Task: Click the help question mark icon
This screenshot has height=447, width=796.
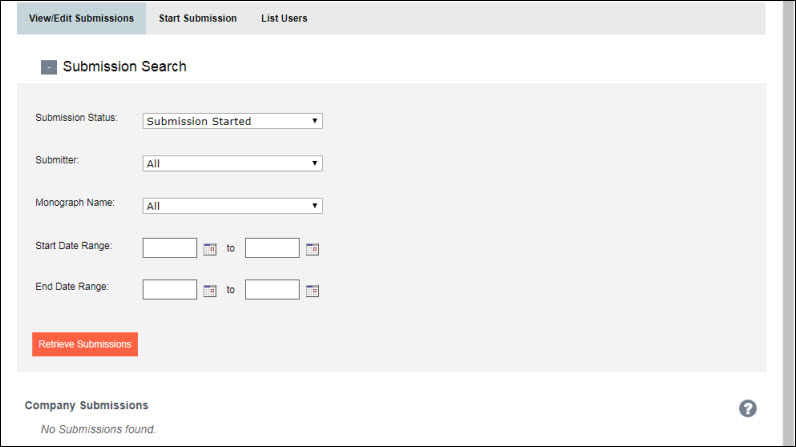Action: click(x=747, y=408)
